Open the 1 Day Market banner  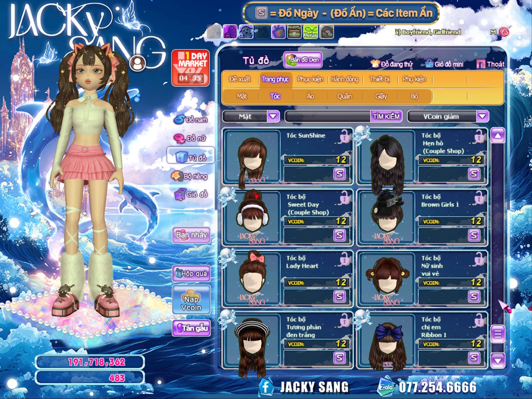(190, 68)
